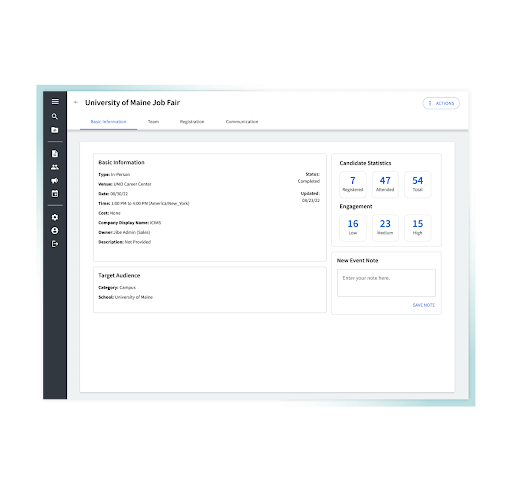Click the Completed status value
The image size is (512, 480).
[x=309, y=181]
